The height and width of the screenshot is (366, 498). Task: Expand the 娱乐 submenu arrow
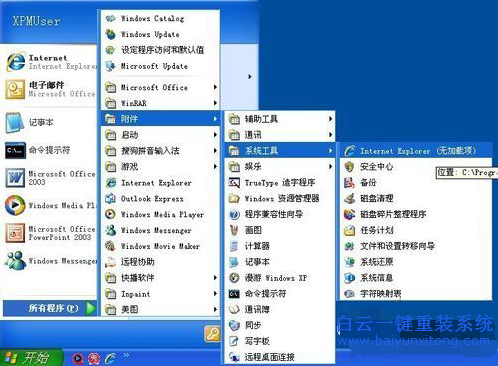click(x=330, y=166)
